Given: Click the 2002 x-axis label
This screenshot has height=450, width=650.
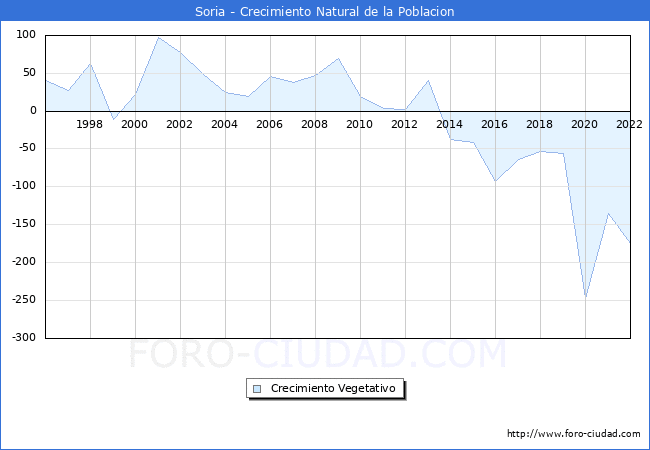Looking at the screenshot, I should coord(179,124).
